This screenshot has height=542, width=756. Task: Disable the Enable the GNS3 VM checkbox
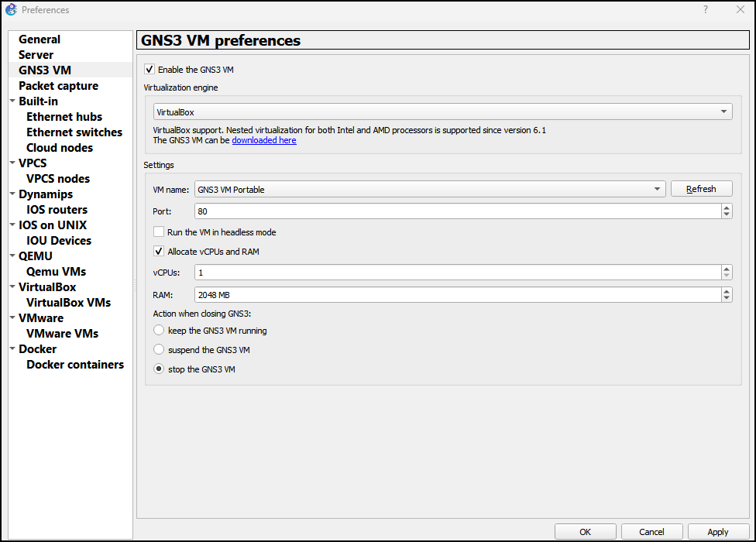pos(149,70)
